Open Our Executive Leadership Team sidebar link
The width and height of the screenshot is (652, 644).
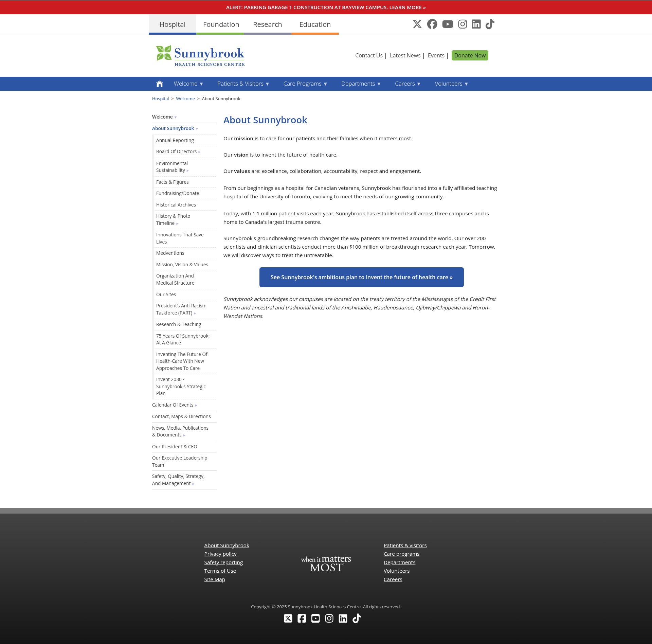click(x=180, y=461)
